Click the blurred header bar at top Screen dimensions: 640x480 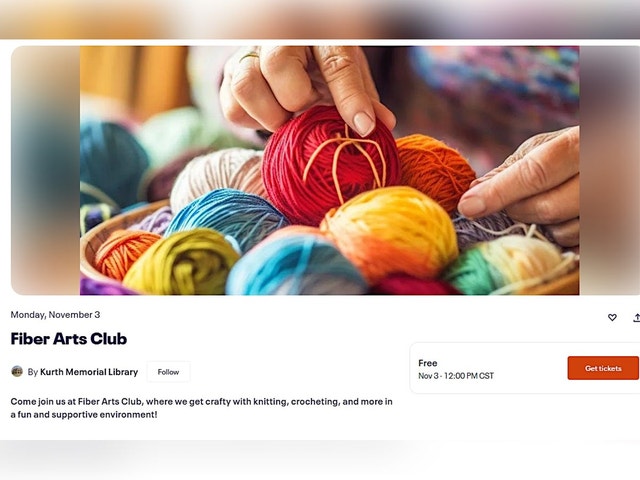click(320, 19)
